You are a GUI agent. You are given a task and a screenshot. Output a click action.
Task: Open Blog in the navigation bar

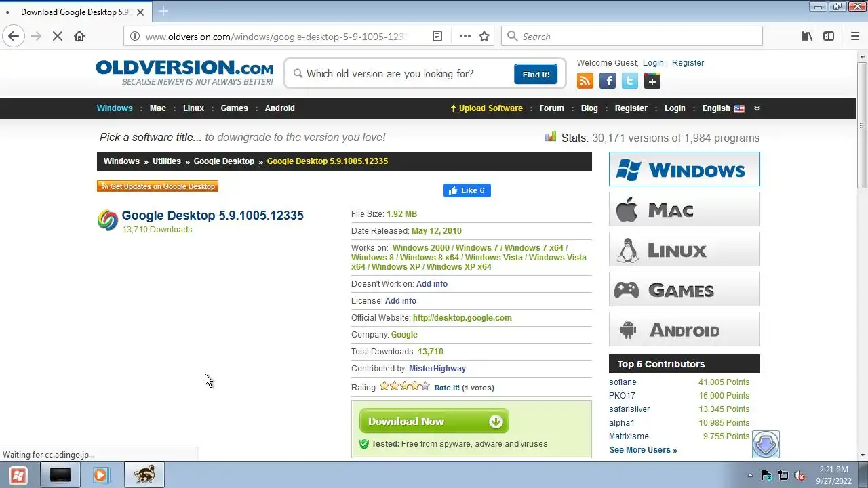tap(589, 108)
